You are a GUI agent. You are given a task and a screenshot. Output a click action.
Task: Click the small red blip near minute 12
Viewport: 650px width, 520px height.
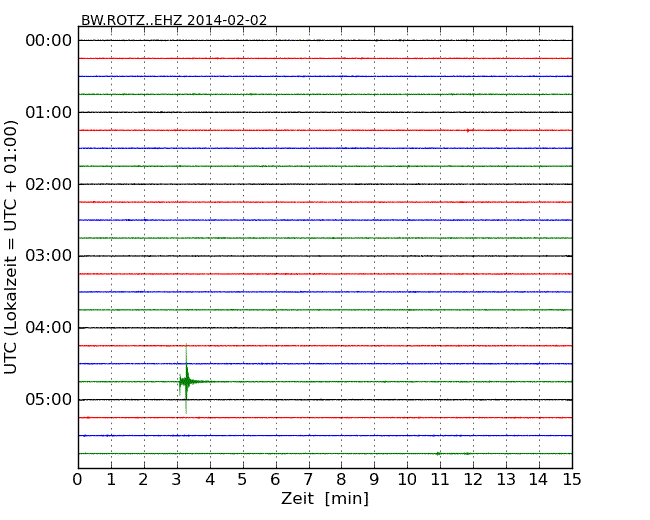click(468, 130)
